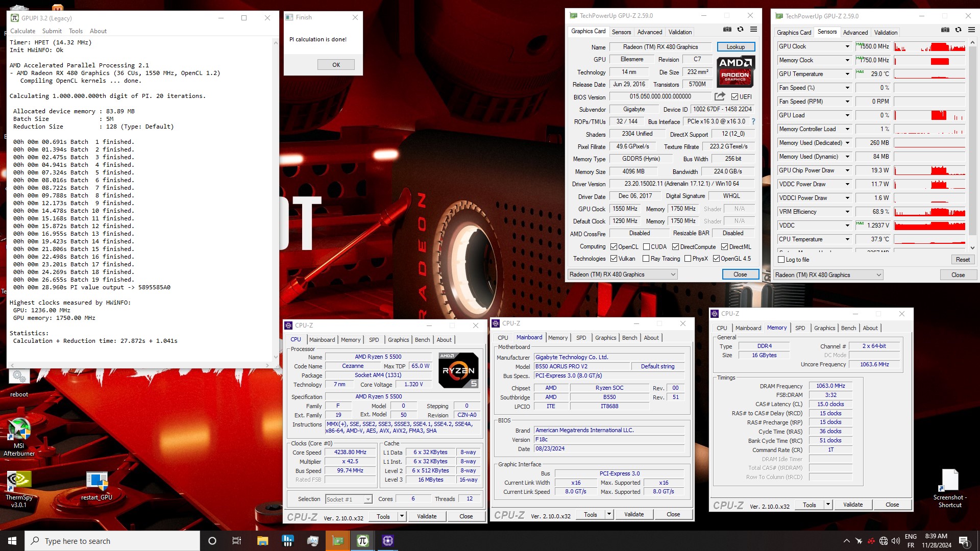Screen dimensions: 980x551
Task: Click the green GPU-Z icon on taskbar
Action: tap(338, 541)
